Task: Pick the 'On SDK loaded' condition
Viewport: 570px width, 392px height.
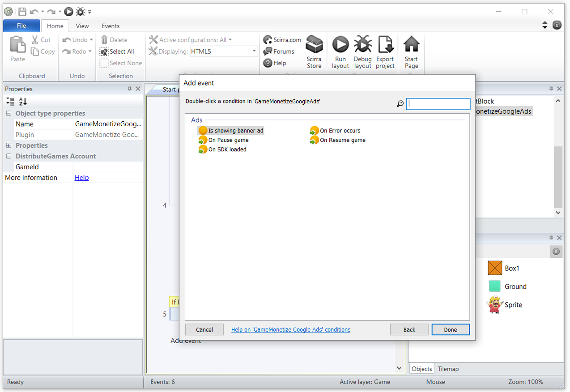Action: 227,149
